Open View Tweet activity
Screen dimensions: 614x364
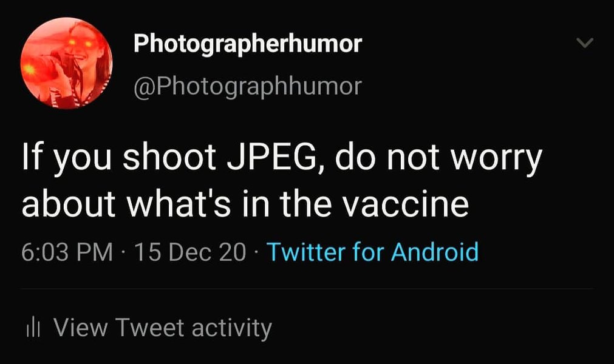coord(162,328)
